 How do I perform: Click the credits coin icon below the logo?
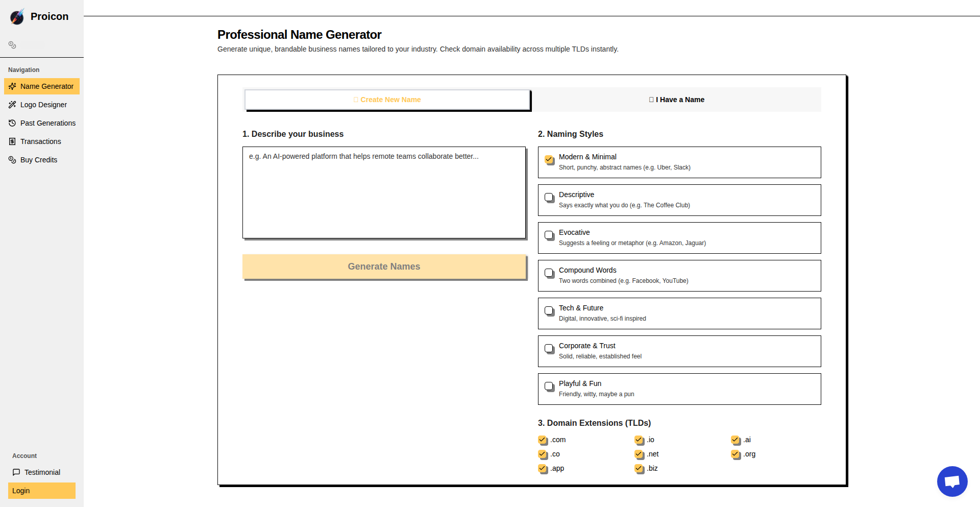coord(12,45)
